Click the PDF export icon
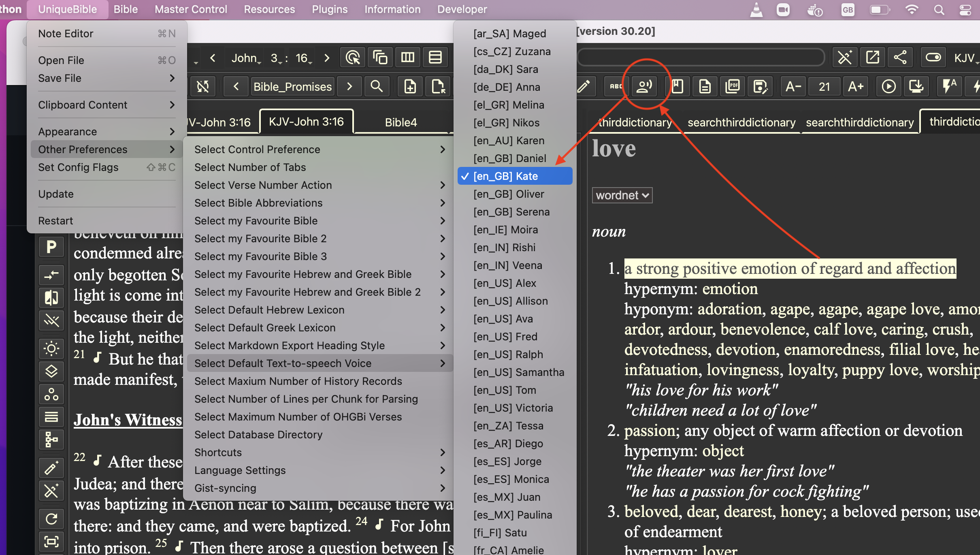The width and height of the screenshot is (980, 555). 733,86
